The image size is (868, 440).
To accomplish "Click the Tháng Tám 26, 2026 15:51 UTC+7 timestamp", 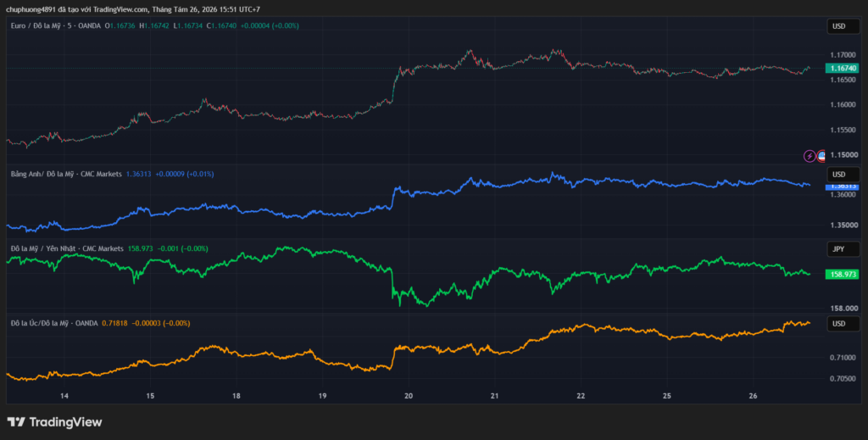I will coord(206,9).
